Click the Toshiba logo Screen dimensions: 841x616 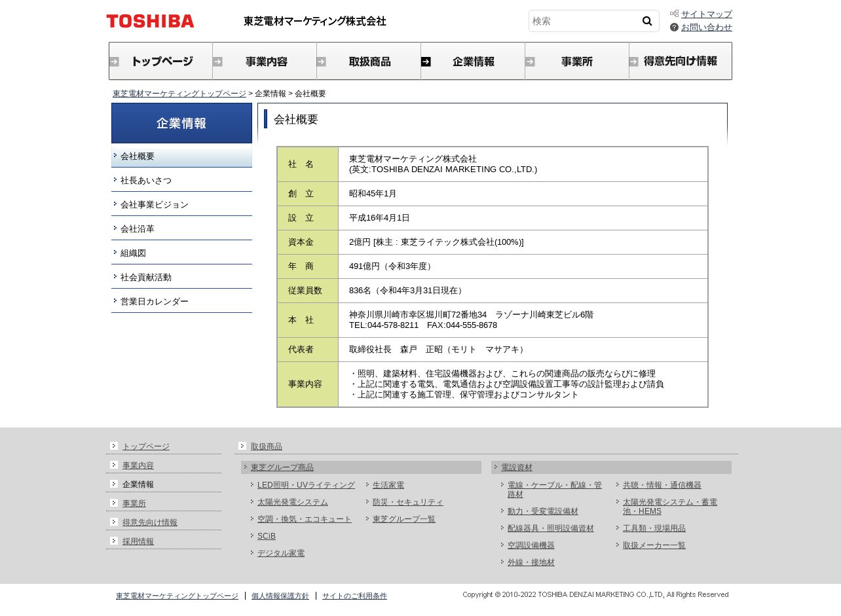150,21
